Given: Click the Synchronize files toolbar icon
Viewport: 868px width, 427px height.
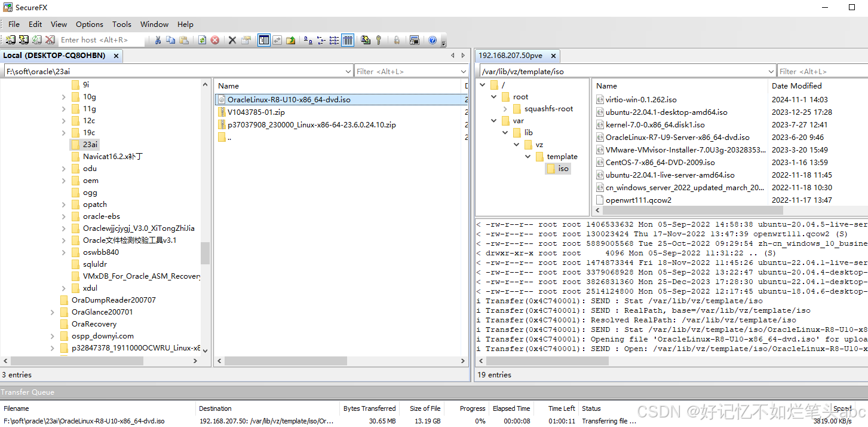Looking at the screenshot, I should click(x=277, y=40).
